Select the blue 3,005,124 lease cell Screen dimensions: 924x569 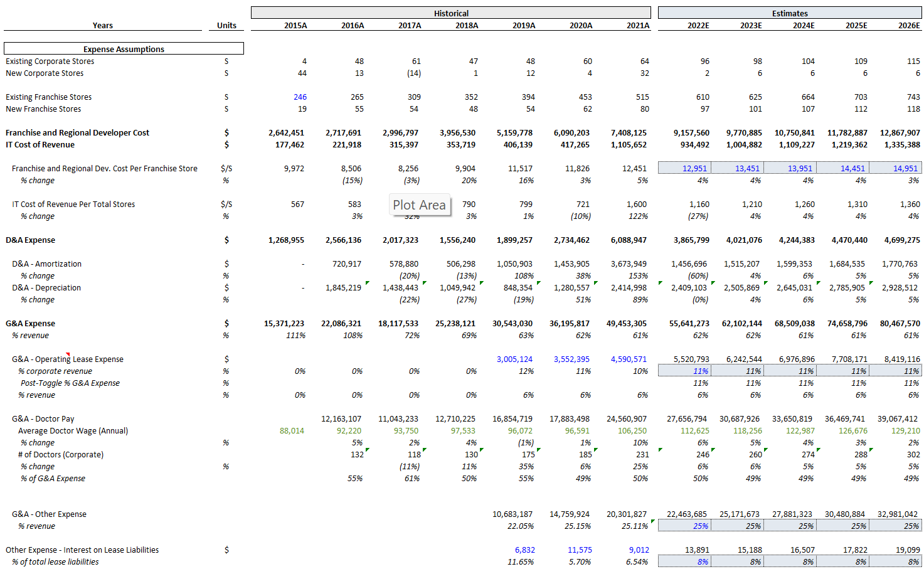[514, 359]
